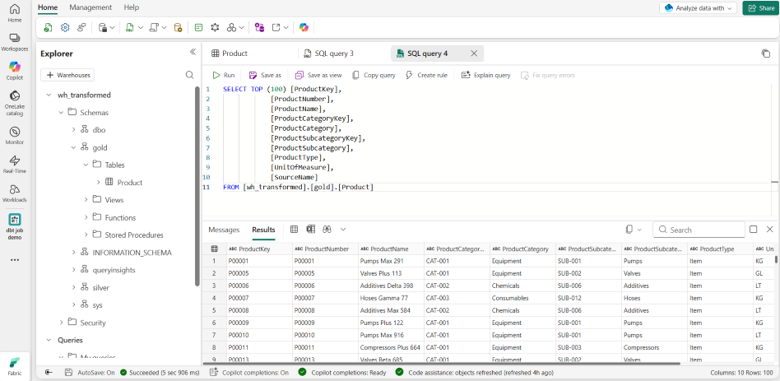Click the table grid results view icon

click(x=294, y=229)
